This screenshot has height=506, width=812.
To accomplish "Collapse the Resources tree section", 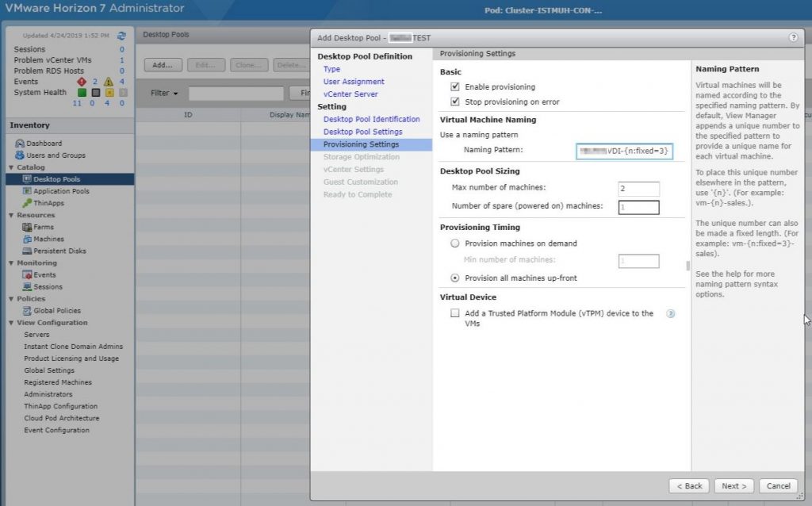I will [11, 216].
